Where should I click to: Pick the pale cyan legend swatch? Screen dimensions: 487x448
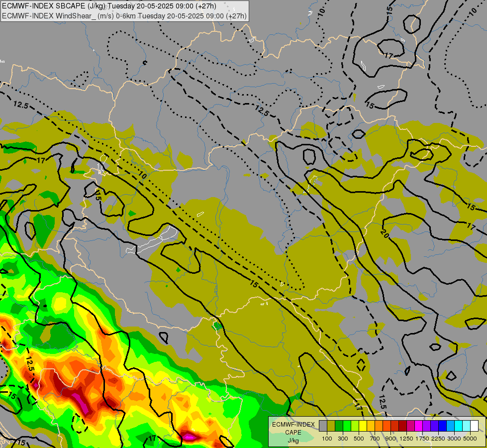tap(467, 426)
